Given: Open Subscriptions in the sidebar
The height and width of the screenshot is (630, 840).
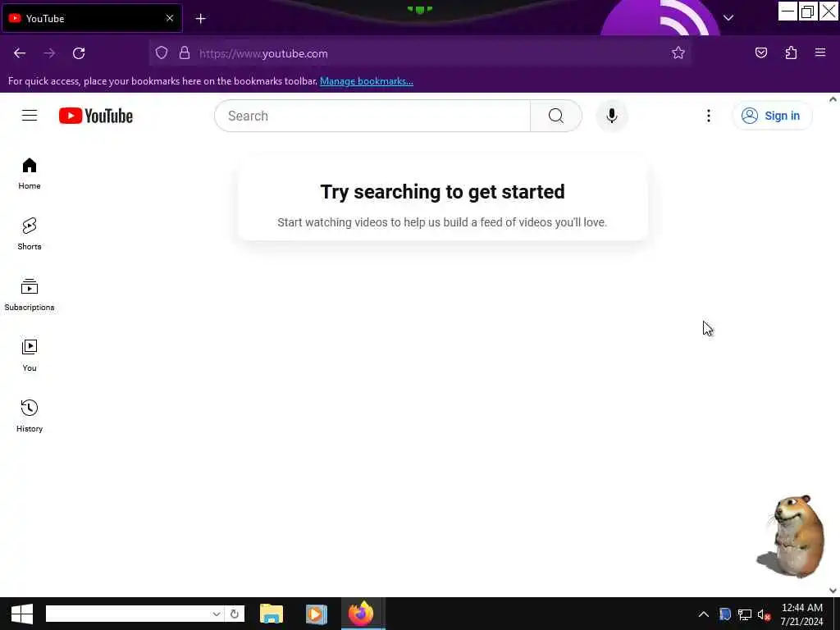Looking at the screenshot, I should click(x=30, y=294).
